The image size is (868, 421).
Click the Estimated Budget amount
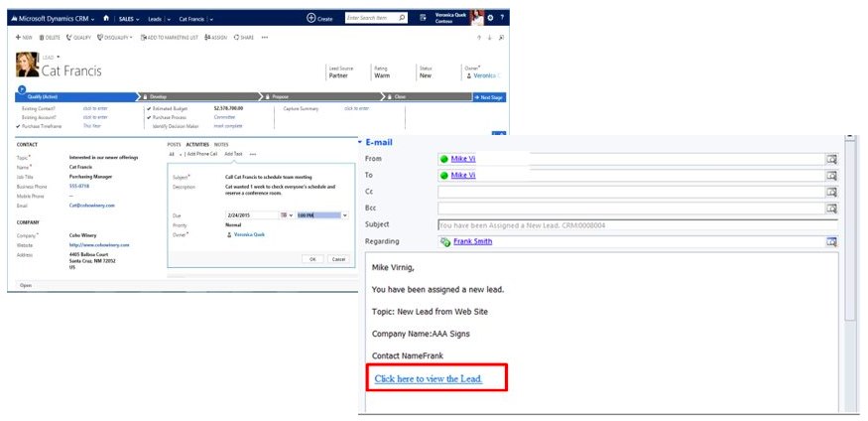pyautogui.click(x=228, y=108)
